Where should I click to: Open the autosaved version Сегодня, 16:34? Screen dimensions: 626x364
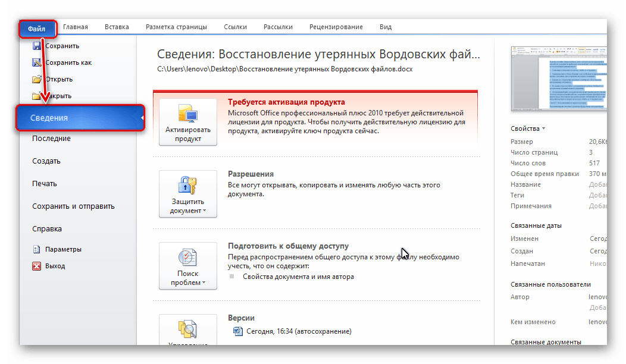tap(299, 331)
